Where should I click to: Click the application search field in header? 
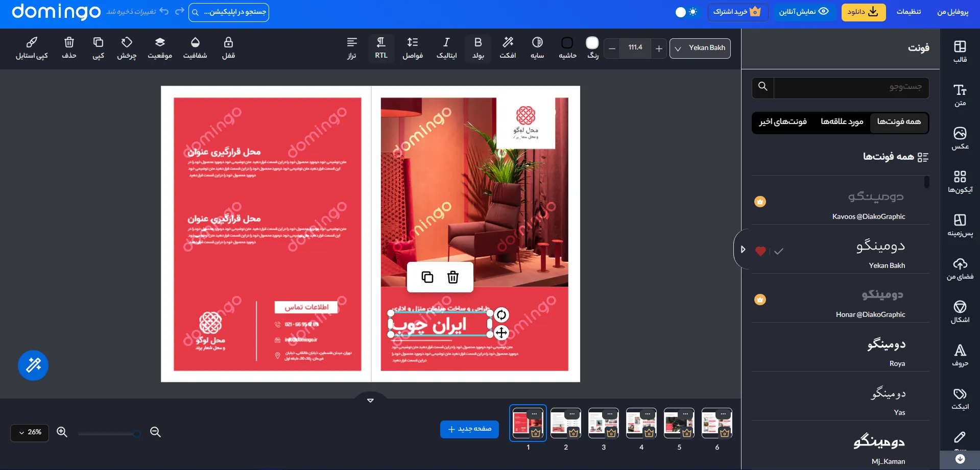[228, 12]
